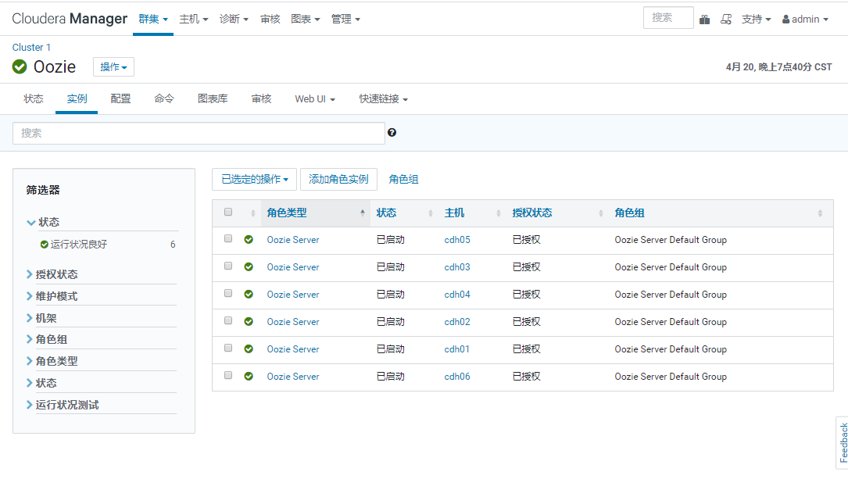
Task: Go to the Oozie 状态 tab
Action: point(34,99)
